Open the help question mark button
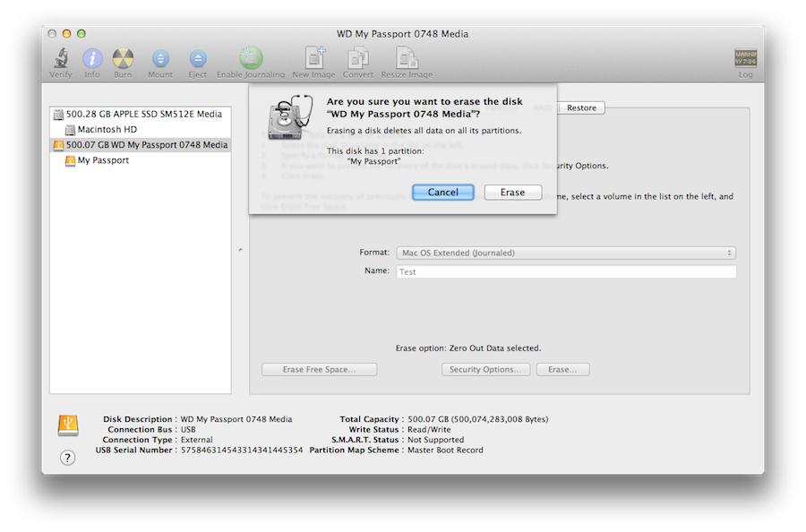Image resolution: width=806 pixels, height=532 pixels. pyautogui.click(x=67, y=458)
